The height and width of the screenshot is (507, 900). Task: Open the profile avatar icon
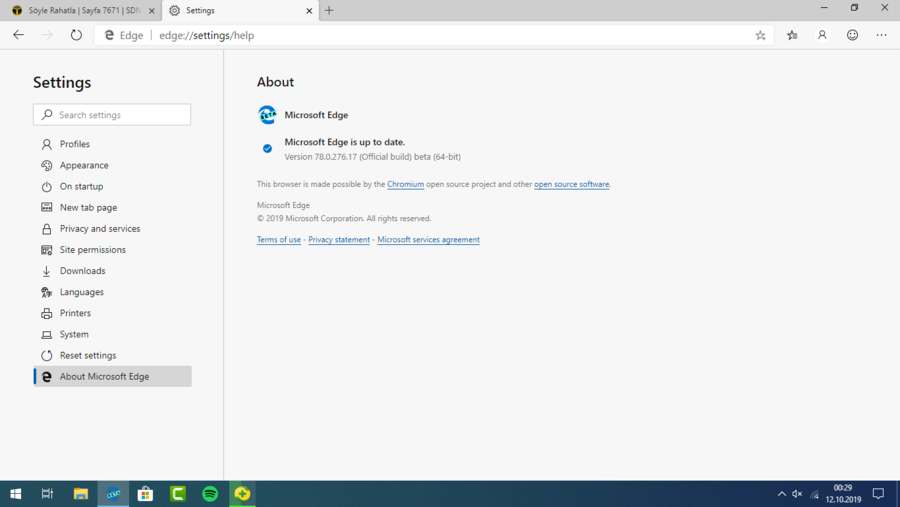coord(822,35)
